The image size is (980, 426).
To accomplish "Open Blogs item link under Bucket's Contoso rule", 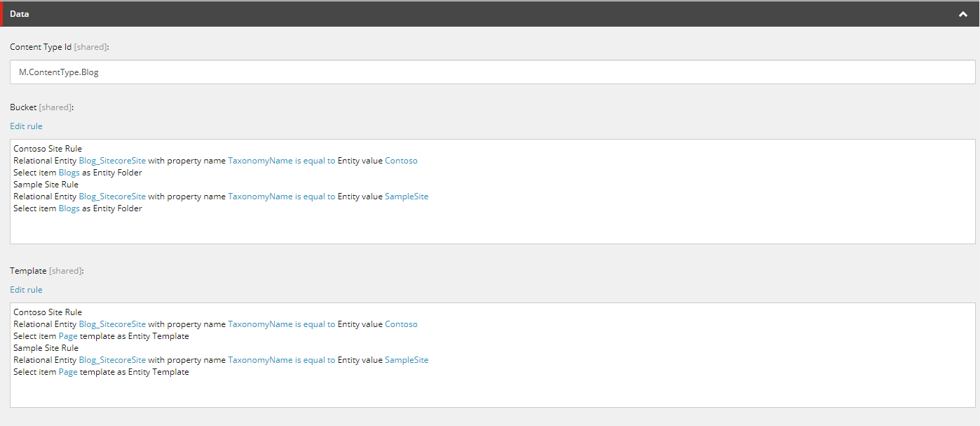I will click(x=69, y=173).
